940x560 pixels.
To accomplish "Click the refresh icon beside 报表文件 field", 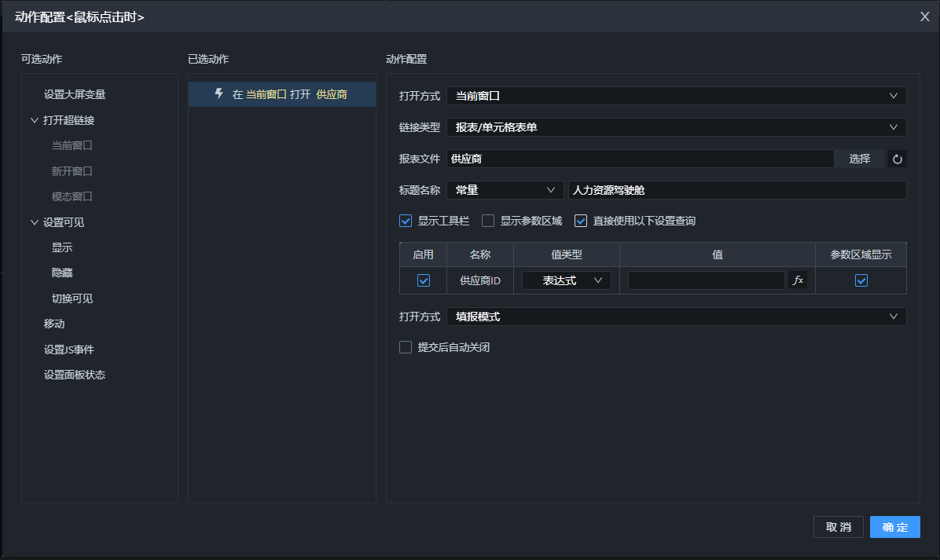I will point(898,159).
